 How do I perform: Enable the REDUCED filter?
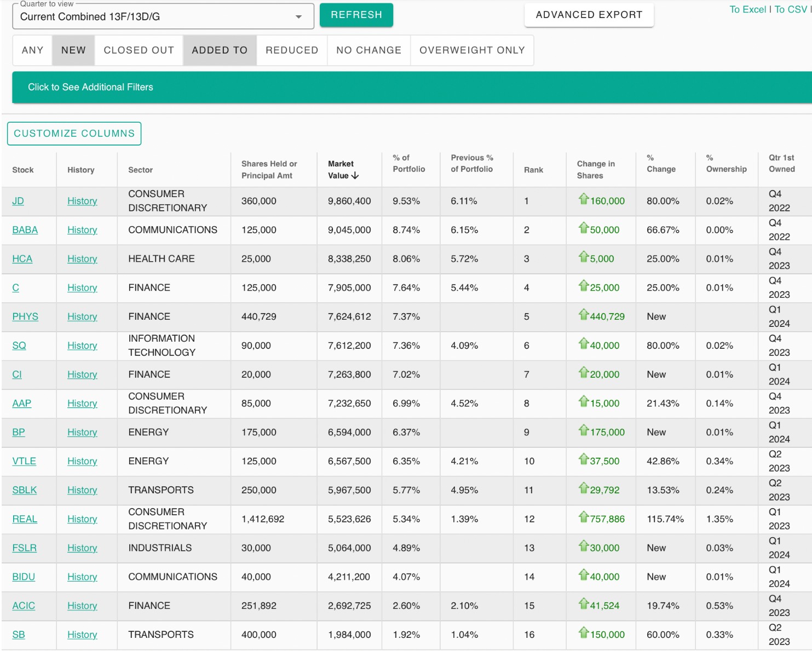[x=292, y=50]
